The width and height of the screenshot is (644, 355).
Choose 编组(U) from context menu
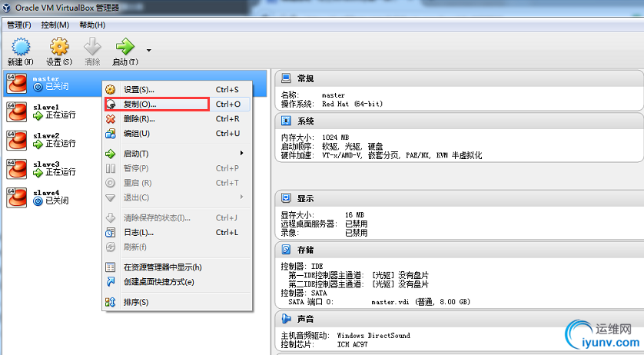coord(177,134)
